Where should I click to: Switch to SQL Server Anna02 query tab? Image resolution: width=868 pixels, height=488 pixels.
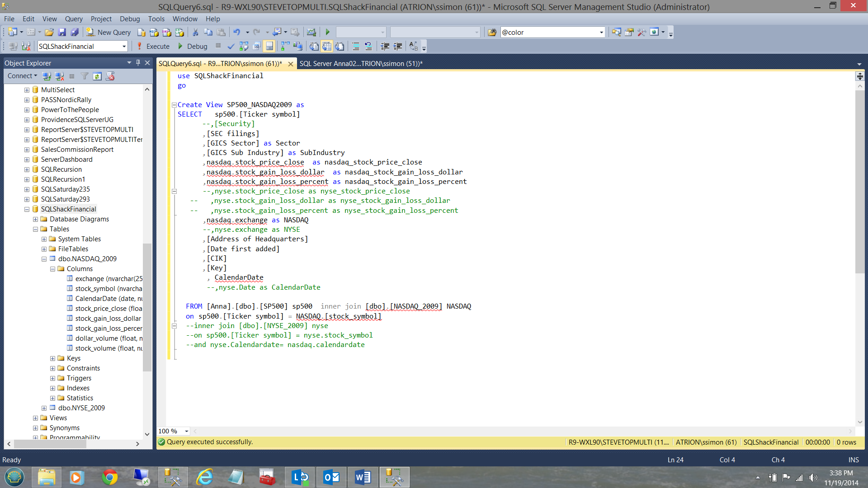[360, 63]
